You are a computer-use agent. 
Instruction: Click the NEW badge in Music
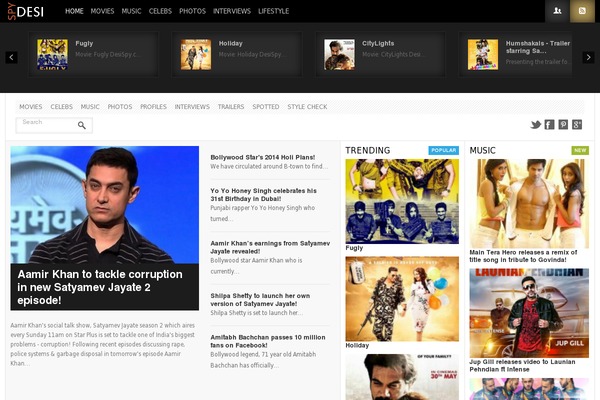(x=580, y=150)
